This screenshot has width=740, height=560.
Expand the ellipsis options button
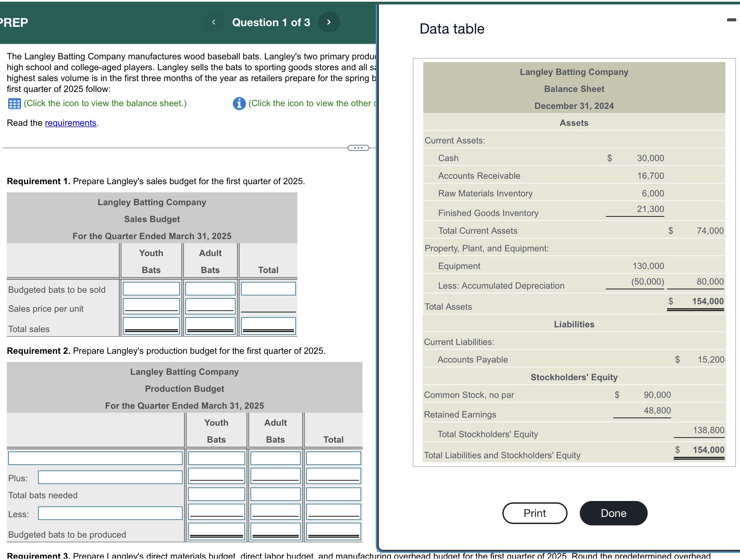click(x=359, y=148)
